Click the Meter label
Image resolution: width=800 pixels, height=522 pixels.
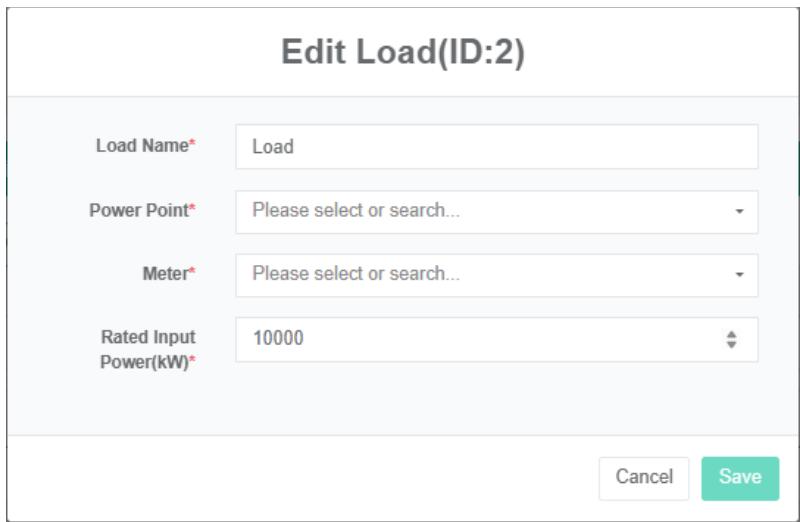coord(165,274)
